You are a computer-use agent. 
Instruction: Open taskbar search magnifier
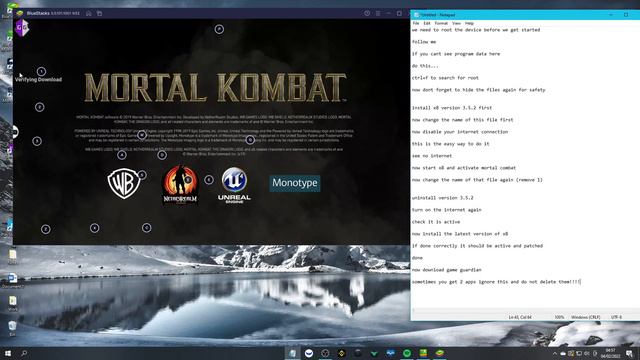[24, 353]
